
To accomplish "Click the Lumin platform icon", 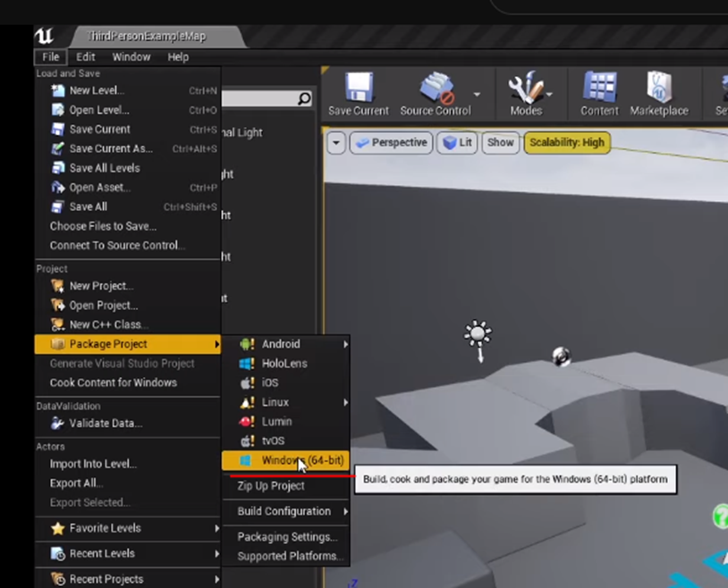I will click(247, 422).
